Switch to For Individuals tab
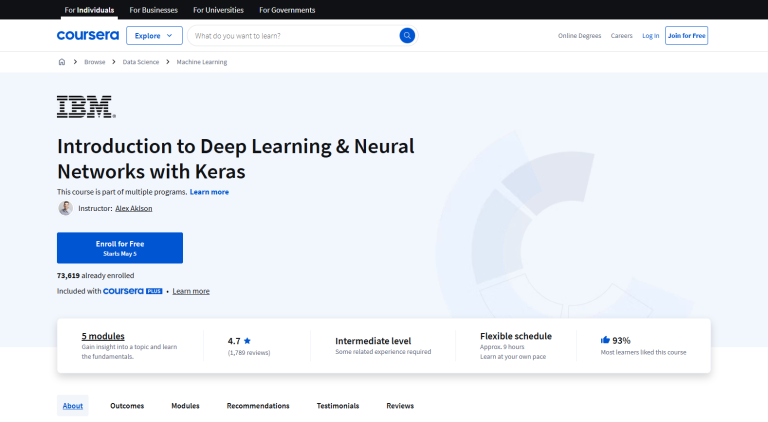Viewport: 768px width, 422px height. click(89, 10)
